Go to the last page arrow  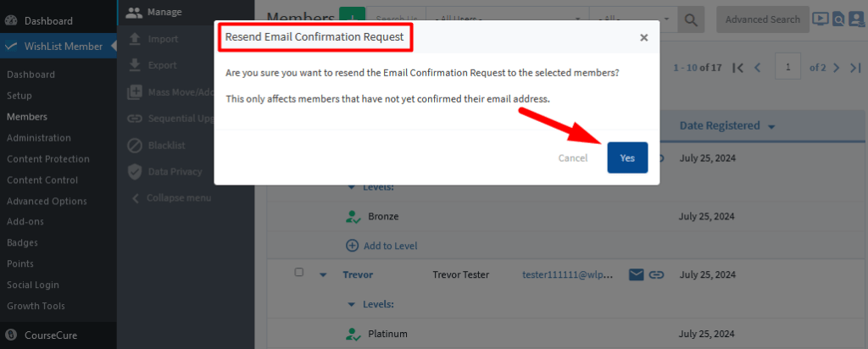856,68
